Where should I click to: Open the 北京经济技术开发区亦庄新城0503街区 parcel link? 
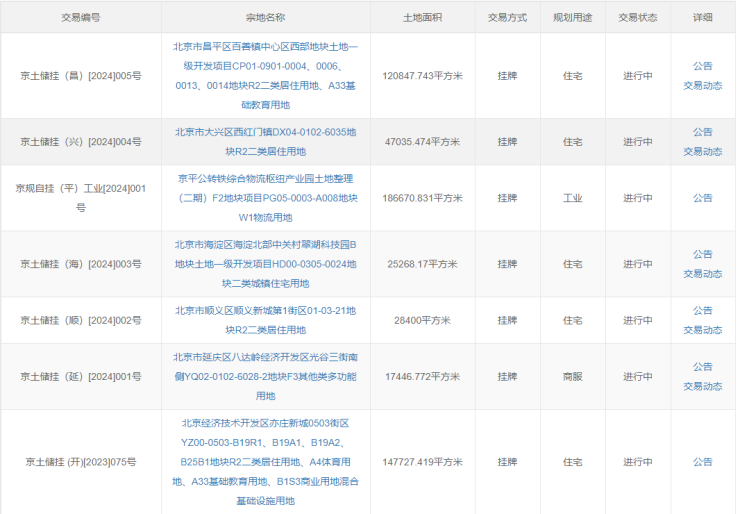[x=265, y=461]
